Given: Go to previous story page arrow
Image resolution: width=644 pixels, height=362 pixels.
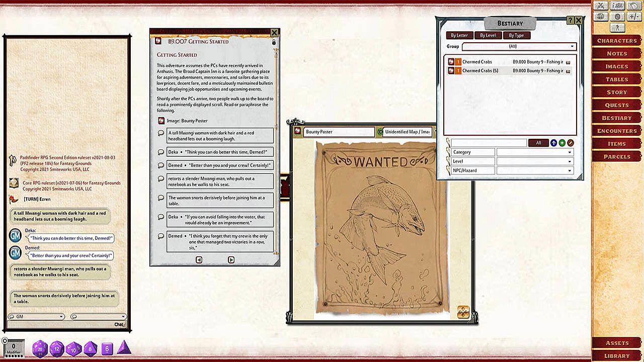Looking at the screenshot, I should pos(199,260).
